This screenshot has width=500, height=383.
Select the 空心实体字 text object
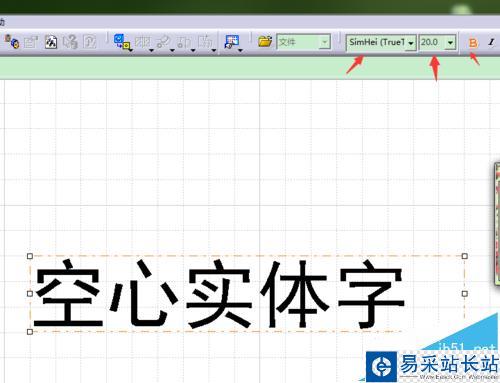coord(220,294)
